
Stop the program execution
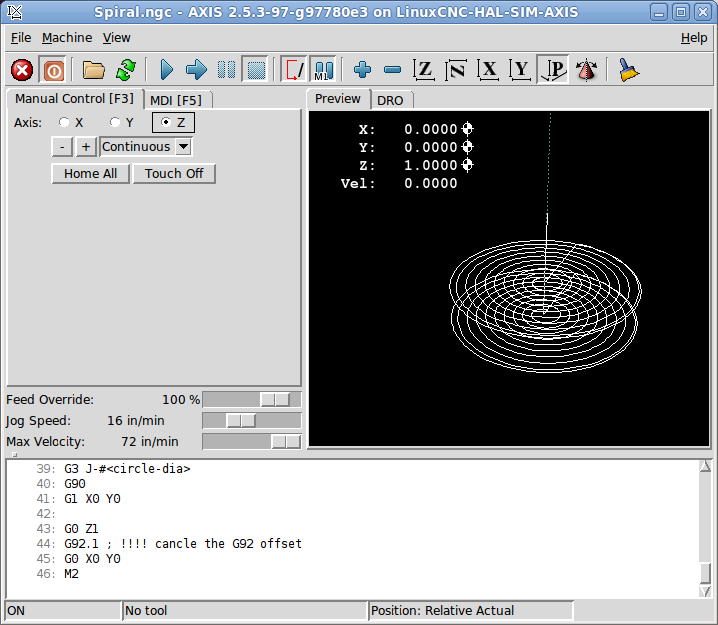coord(256,71)
